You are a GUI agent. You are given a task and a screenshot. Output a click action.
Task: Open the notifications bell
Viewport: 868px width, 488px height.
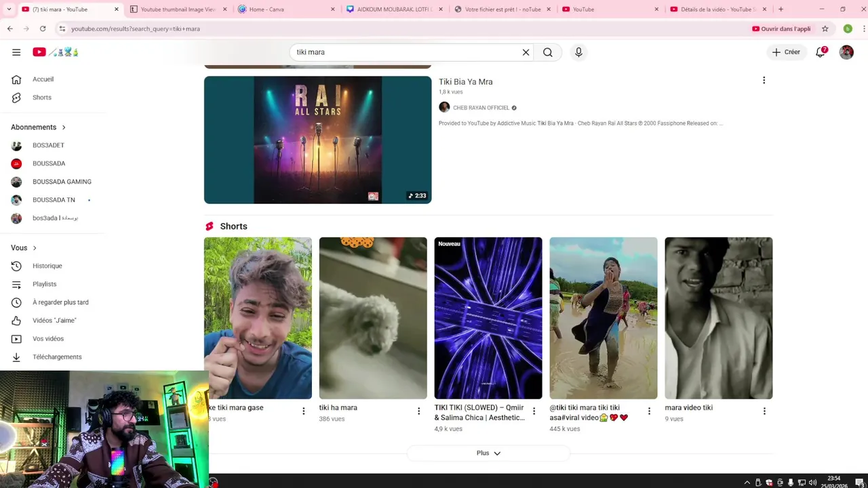coord(821,52)
